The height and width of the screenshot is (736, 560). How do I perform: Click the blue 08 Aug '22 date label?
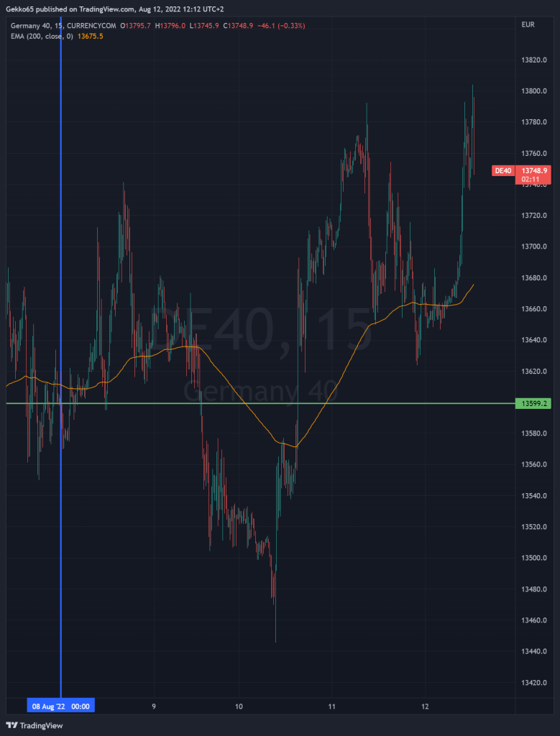pos(61,707)
